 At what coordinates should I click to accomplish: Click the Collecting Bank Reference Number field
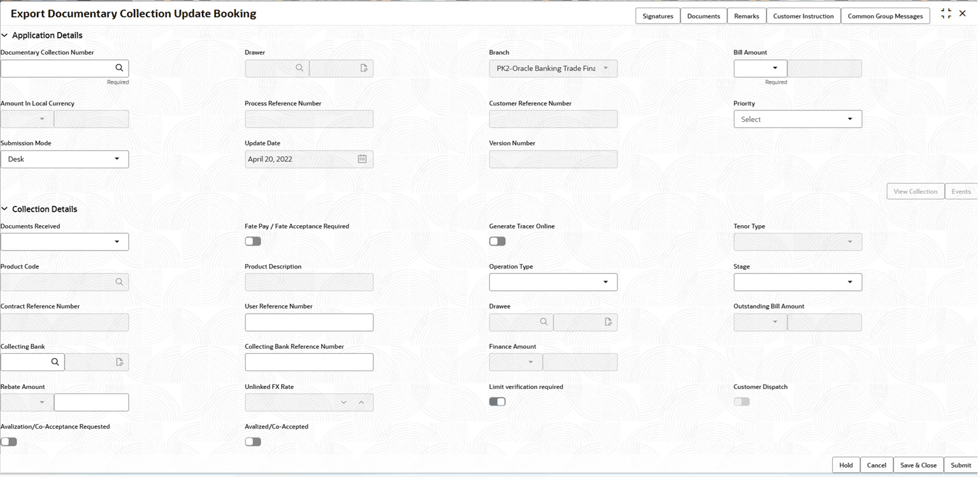click(309, 362)
